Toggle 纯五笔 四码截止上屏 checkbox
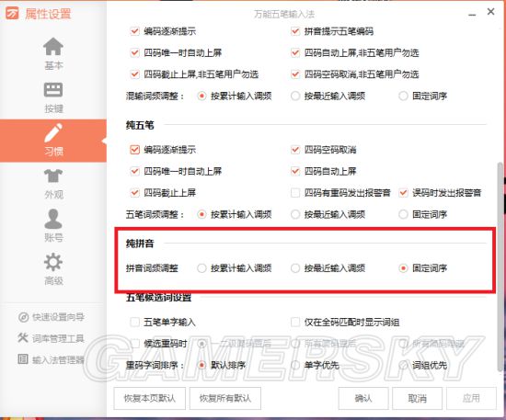 pos(134,193)
